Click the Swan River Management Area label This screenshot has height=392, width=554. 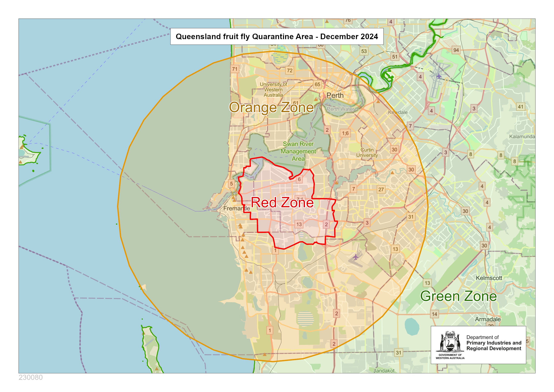[x=298, y=151]
